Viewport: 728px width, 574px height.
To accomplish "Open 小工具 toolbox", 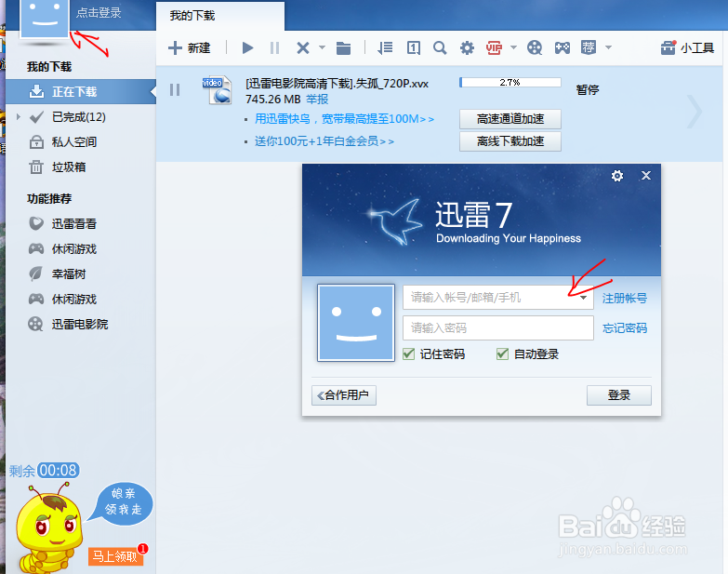I will coord(687,47).
